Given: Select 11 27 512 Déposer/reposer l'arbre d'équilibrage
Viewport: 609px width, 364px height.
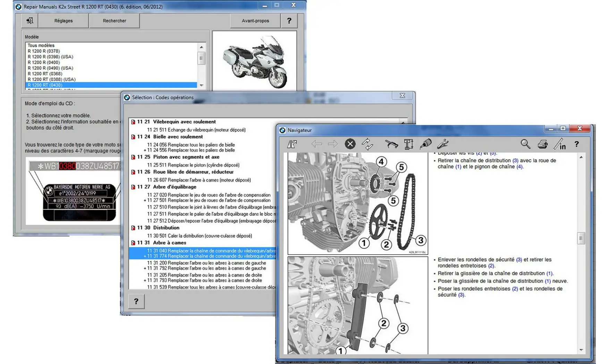Looking at the screenshot, I should click(x=211, y=221).
